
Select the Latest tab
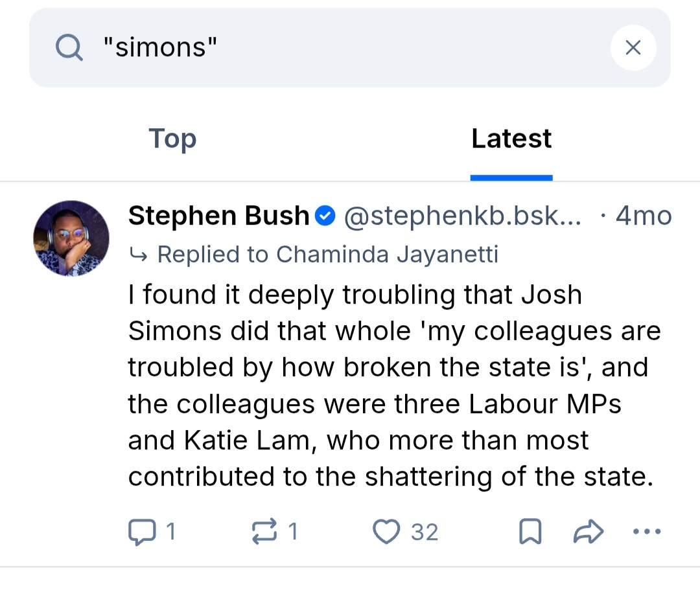(x=511, y=139)
